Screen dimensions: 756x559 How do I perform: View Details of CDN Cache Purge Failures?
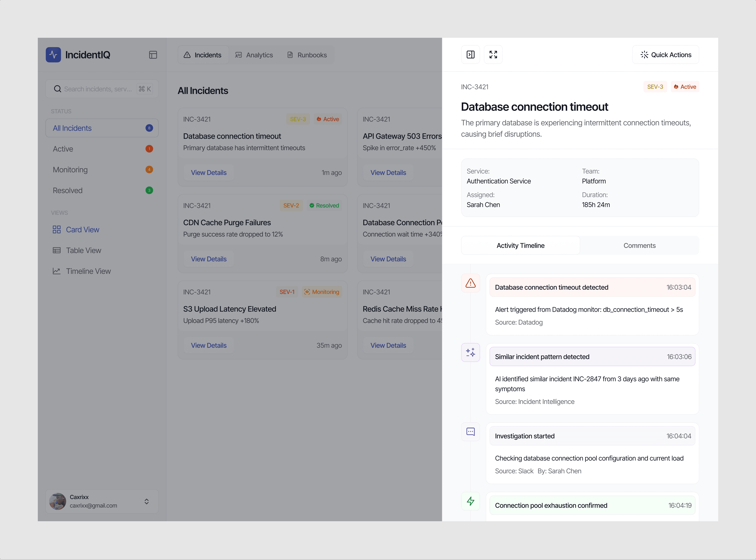point(209,259)
